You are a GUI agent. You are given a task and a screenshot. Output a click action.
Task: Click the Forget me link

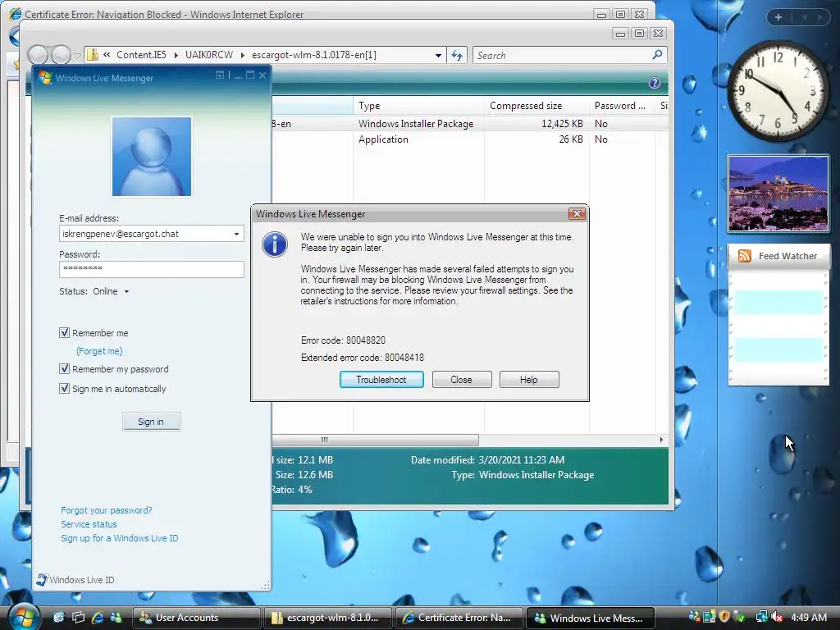tap(99, 351)
